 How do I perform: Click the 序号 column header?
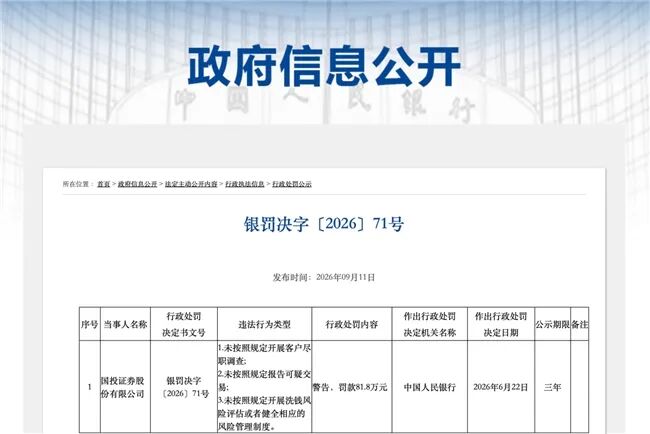click(x=90, y=324)
